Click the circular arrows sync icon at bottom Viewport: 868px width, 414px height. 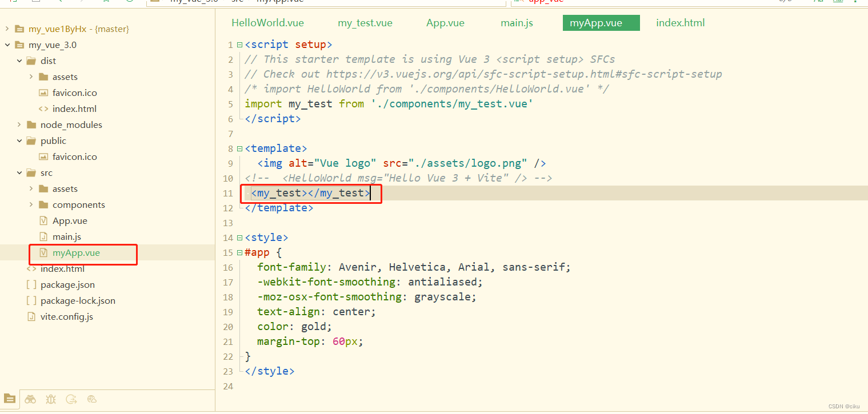(x=71, y=399)
